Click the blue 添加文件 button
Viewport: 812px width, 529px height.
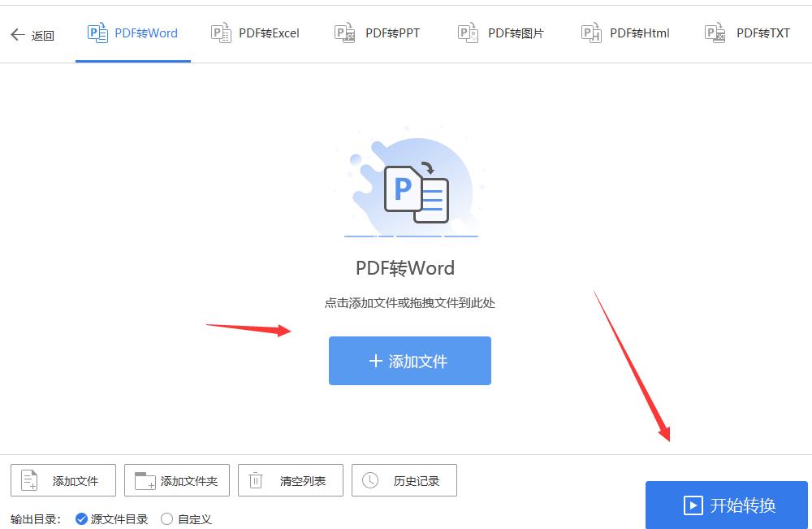point(409,362)
